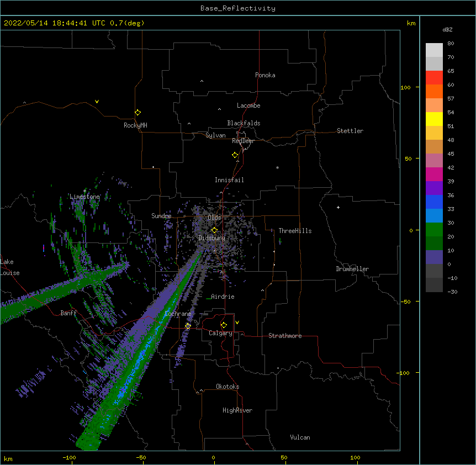The image size is (476, 465).
Task: Click the RockyMH label
Action: coord(135,125)
